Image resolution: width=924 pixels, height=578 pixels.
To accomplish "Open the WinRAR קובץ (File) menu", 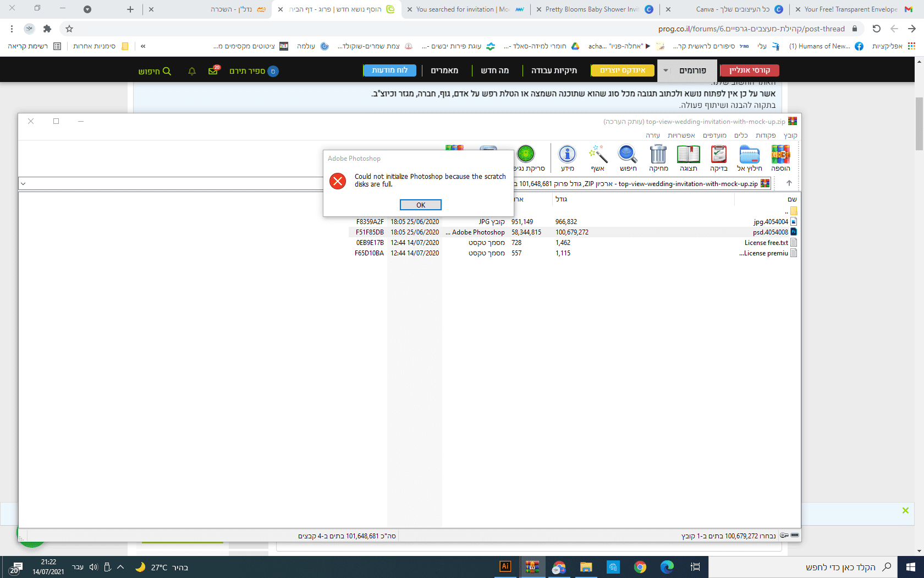I will (790, 135).
